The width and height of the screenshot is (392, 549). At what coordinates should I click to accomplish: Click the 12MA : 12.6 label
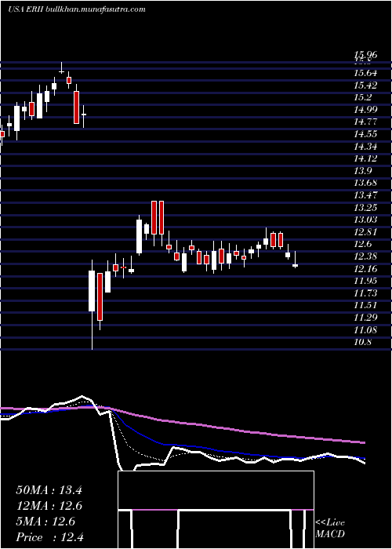coord(49,506)
